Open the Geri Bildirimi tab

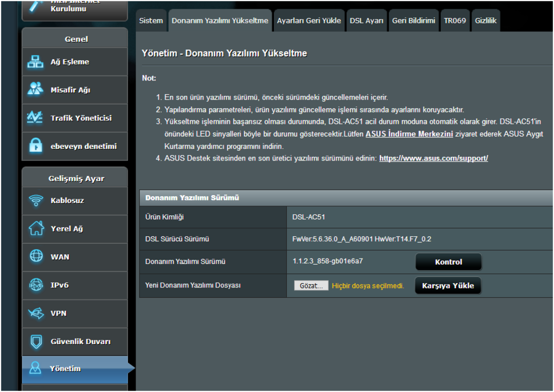click(414, 20)
